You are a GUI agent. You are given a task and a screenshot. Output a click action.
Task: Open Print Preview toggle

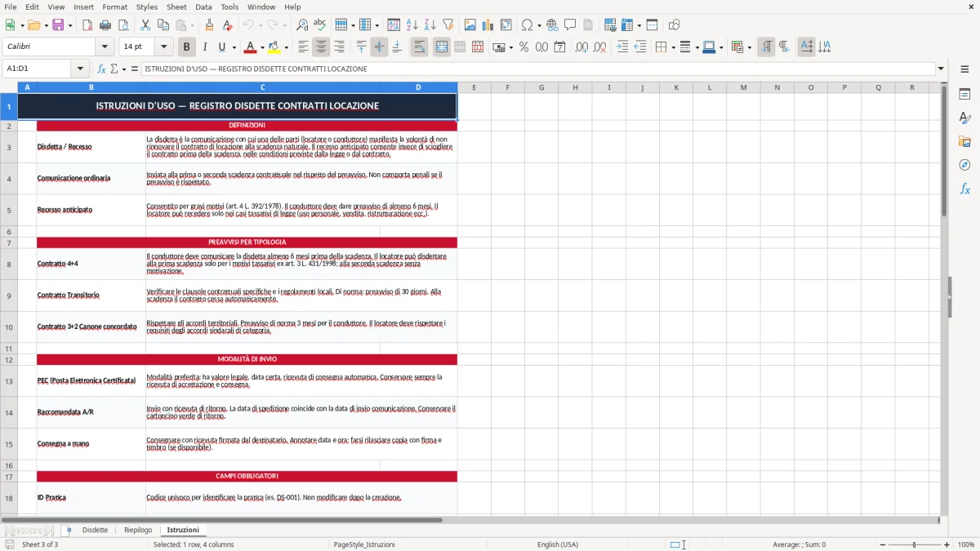tap(122, 25)
